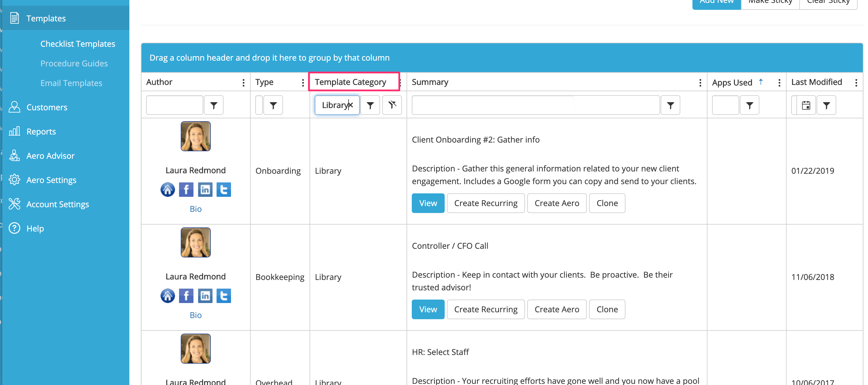Select Checklist Templates in the sidebar
The image size is (868, 385).
[77, 44]
